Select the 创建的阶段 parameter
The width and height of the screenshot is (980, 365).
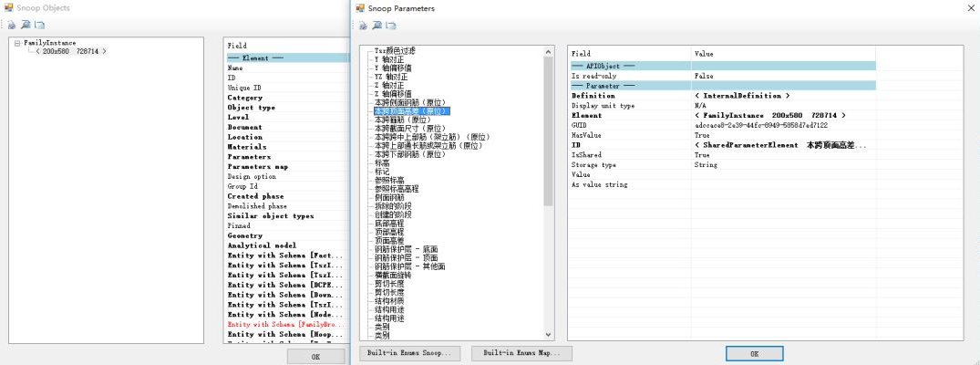(x=393, y=214)
